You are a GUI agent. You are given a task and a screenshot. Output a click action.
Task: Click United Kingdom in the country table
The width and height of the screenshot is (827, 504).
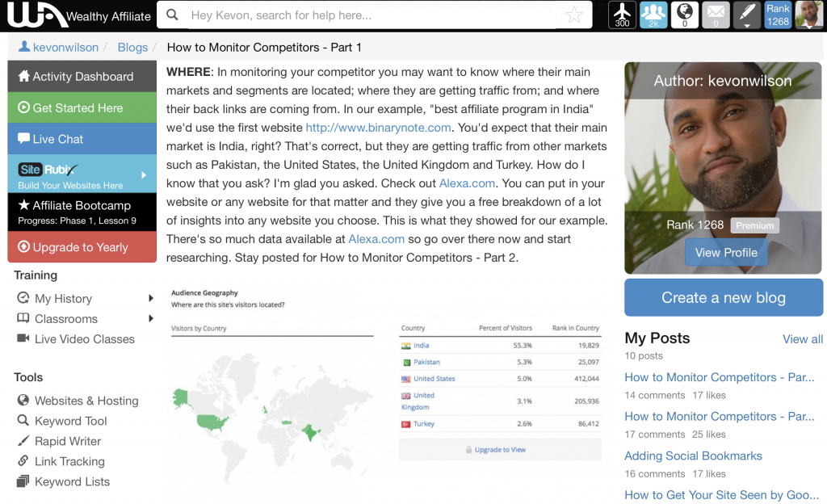(418, 401)
